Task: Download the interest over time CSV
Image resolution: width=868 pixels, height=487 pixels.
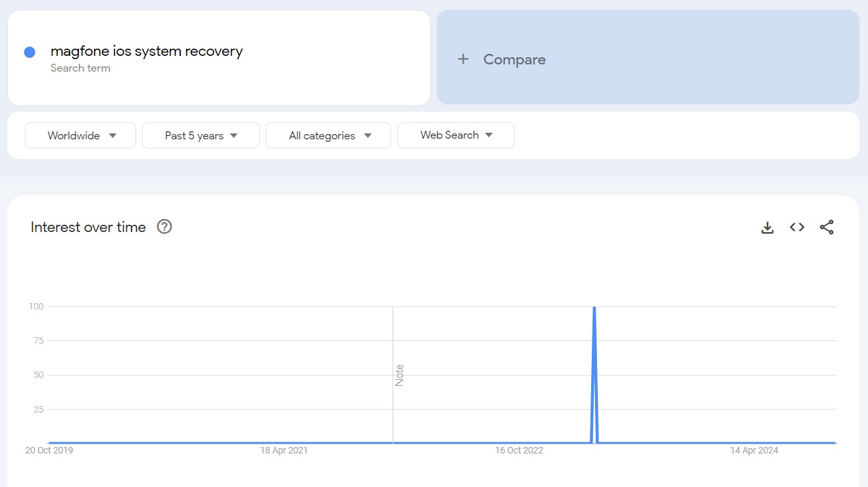Action: pyautogui.click(x=767, y=227)
